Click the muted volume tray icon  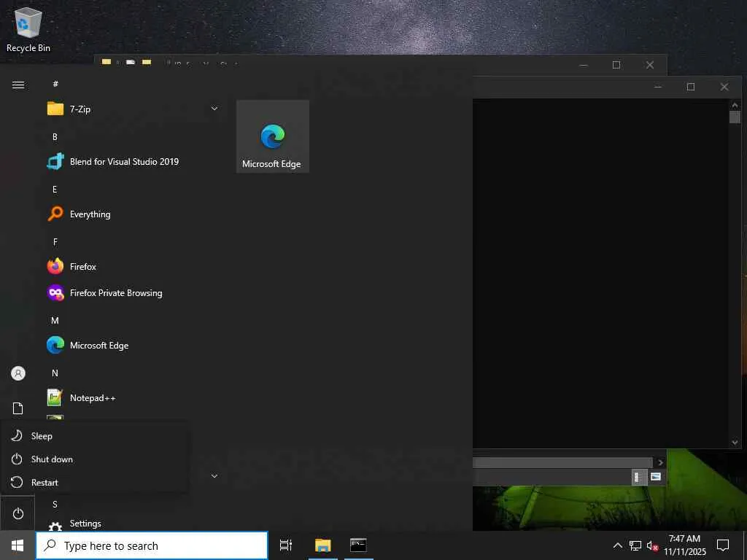(x=652, y=545)
